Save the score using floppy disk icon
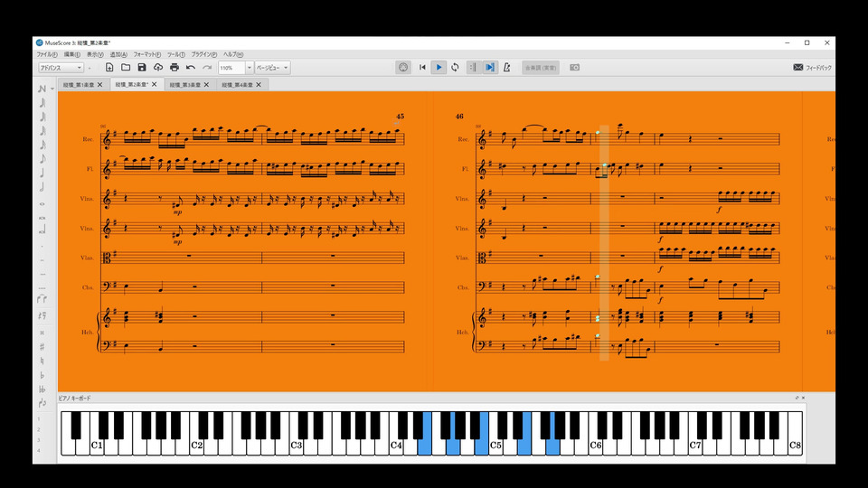868x488 pixels. (142, 68)
